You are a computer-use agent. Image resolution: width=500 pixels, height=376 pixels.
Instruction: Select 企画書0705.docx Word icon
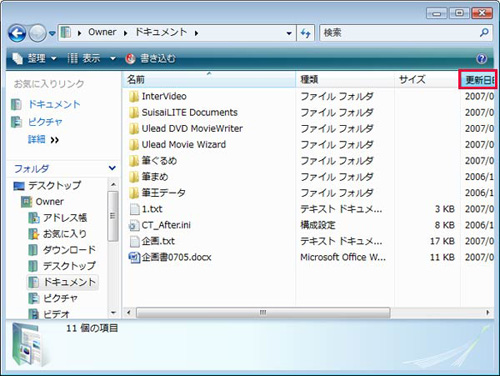click(134, 257)
